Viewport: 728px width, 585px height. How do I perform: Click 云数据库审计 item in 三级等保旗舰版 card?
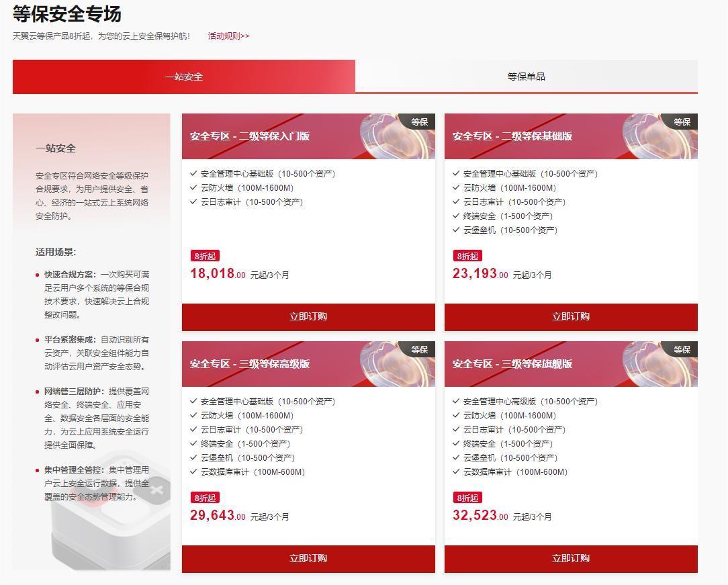click(x=510, y=472)
